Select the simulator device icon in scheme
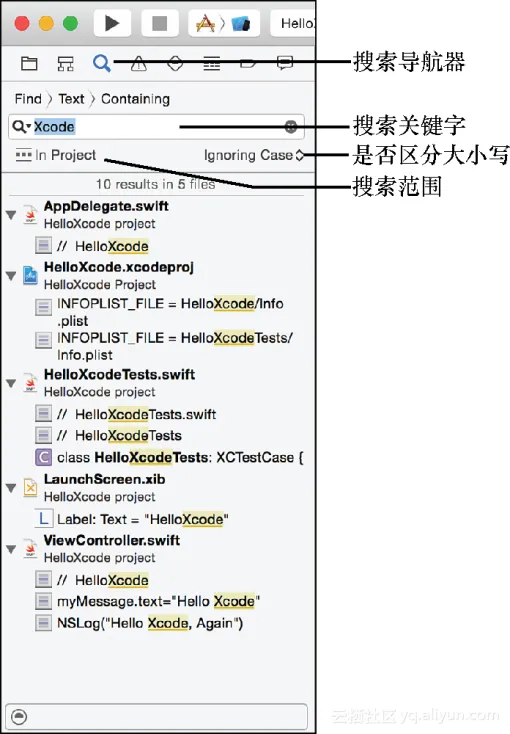The height and width of the screenshot is (734, 510). click(241, 23)
